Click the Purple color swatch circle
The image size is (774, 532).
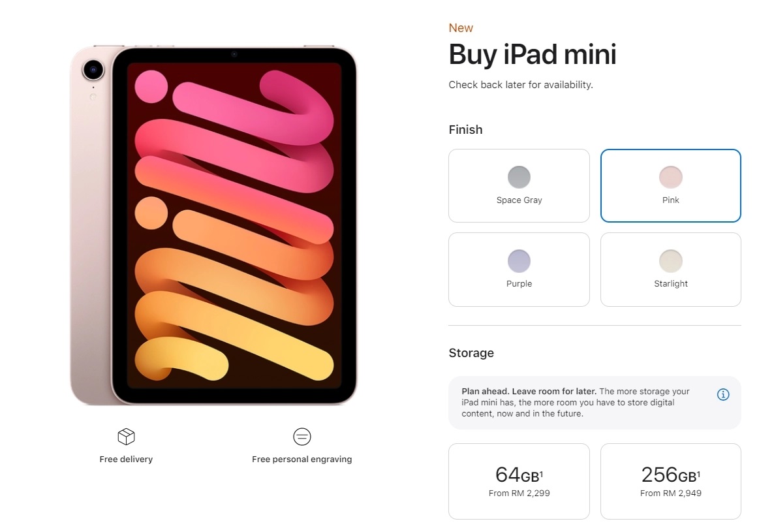pyautogui.click(x=519, y=261)
